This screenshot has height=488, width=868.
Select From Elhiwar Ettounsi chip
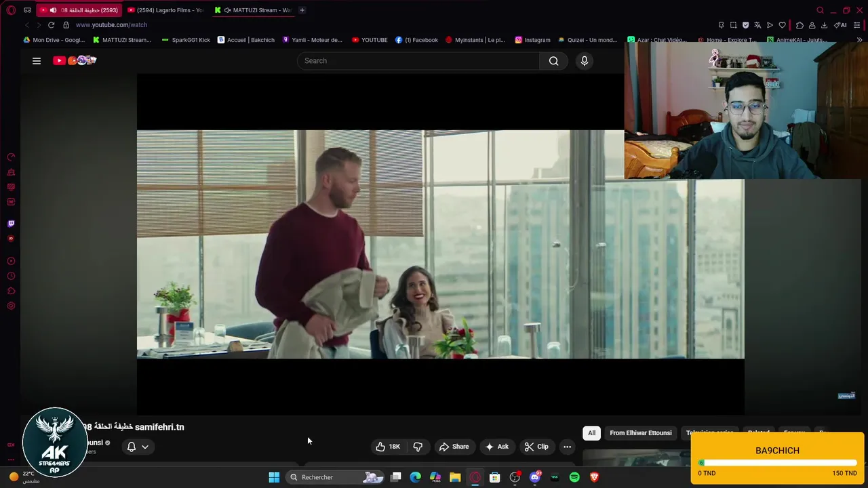pyautogui.click(x=641, y=433)
